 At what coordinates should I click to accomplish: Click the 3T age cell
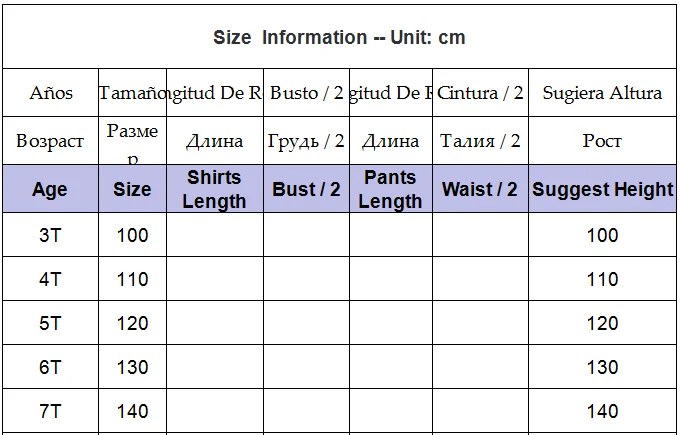(x=50, y=235)
